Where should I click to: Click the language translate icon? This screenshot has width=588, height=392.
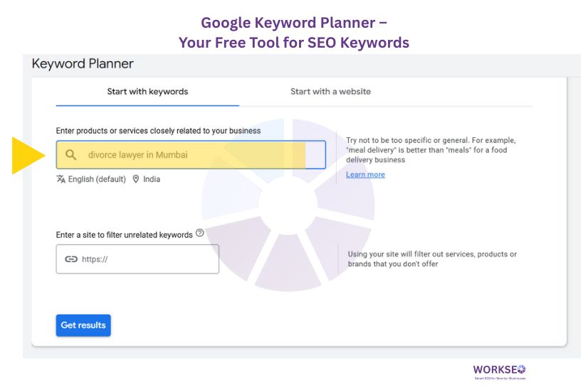point(61,179)
